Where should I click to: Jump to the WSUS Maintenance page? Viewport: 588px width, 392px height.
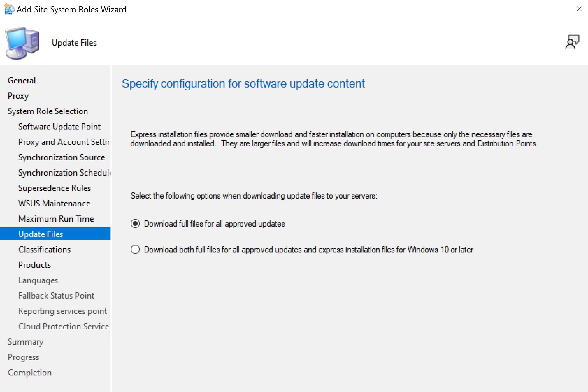point(54,204)
